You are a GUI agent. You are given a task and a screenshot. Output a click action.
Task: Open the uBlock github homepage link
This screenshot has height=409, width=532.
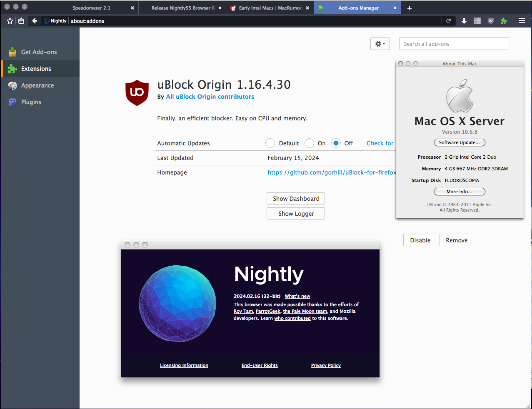coord(332,172)
